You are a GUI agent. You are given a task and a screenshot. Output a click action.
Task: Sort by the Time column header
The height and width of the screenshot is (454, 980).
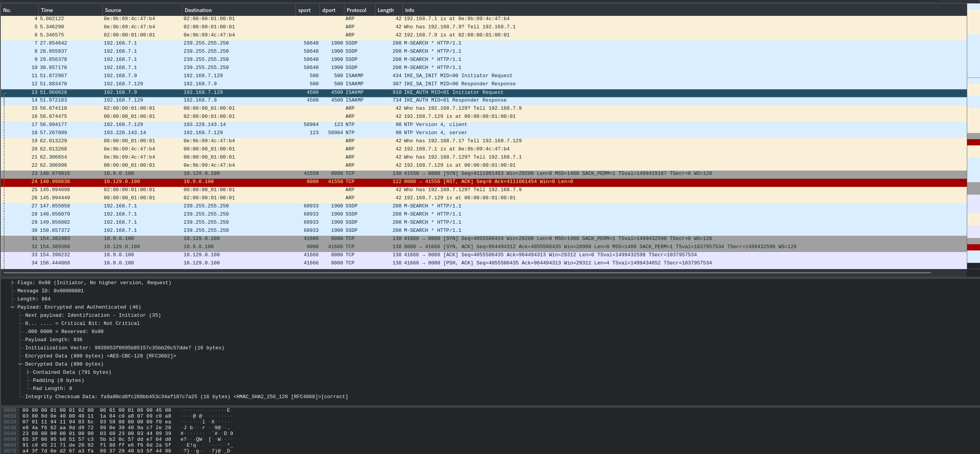(70, 10)
